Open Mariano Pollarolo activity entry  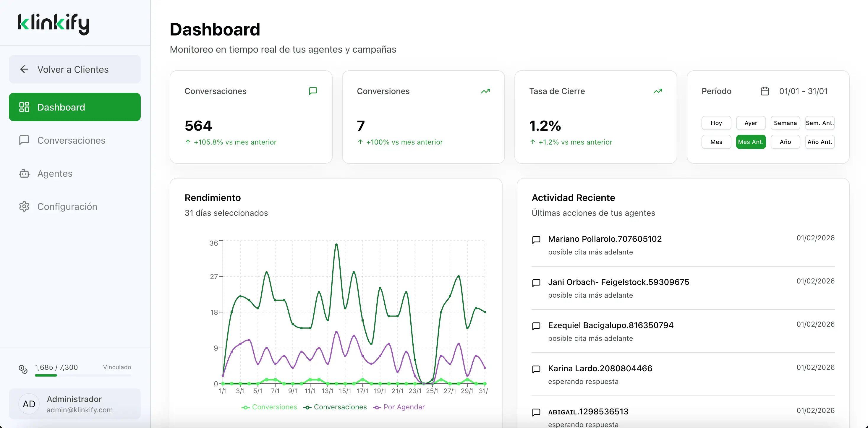pos(605,239)
